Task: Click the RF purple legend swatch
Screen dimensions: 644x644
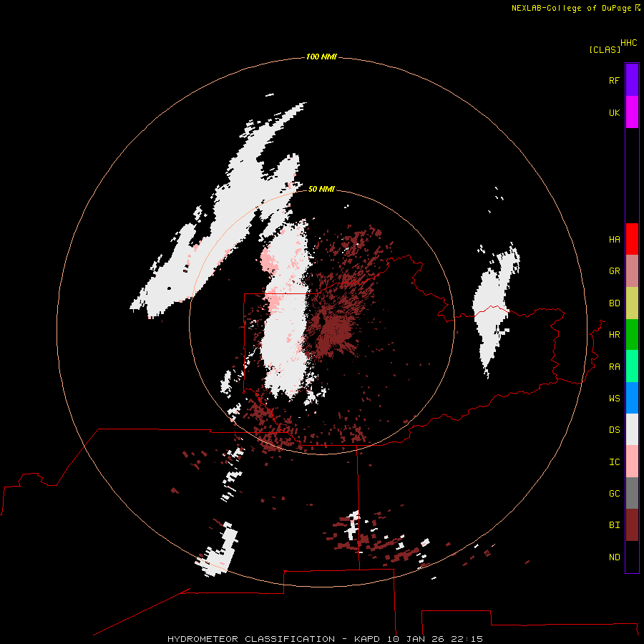Action: coord(632,80)
